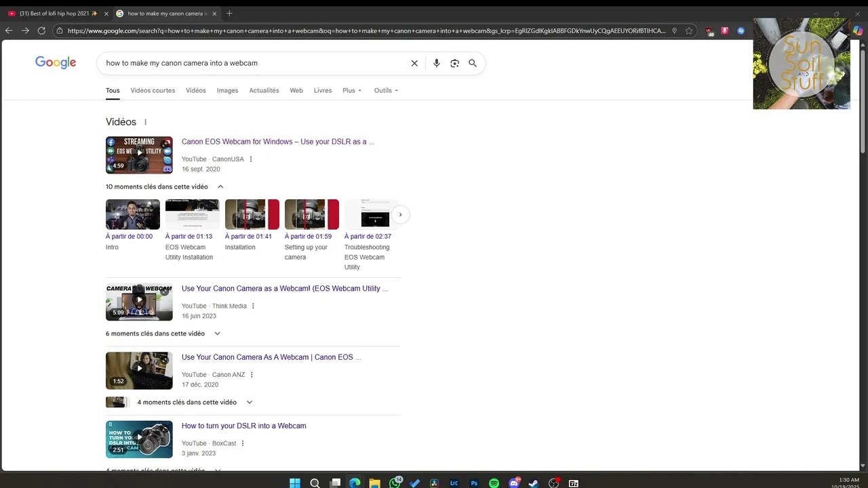Viewport: 868px width, 488px height.
Task: Open OBS Studio from the taskbar
Action: tap(554, 483)
